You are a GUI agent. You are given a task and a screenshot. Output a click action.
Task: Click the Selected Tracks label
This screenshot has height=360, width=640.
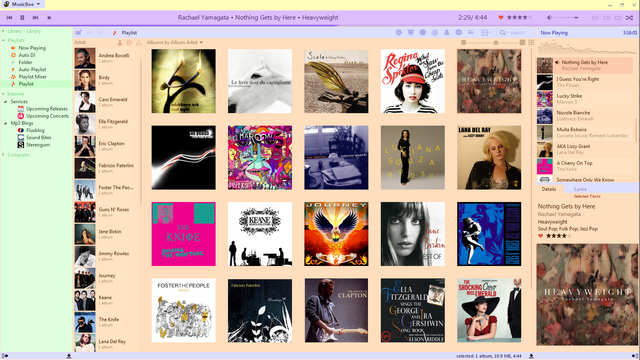point(587,196)
